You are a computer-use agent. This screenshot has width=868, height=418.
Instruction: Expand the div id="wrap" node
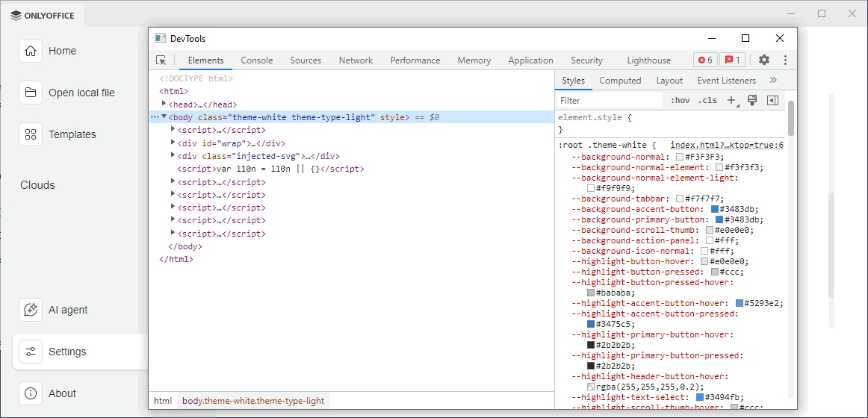point(173,142)
